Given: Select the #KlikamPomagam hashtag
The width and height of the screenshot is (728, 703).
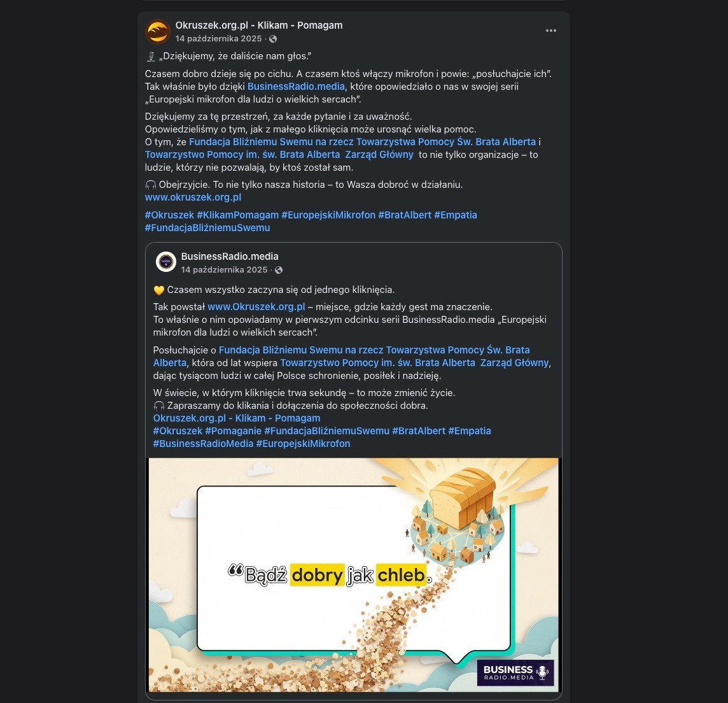Looking at the screenshot, I should 238,215.
